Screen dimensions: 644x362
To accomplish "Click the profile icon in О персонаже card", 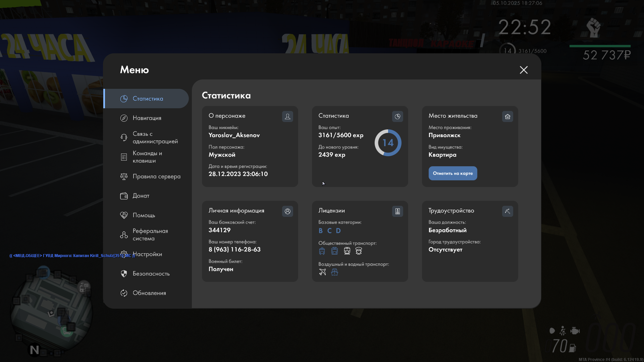I will 287,116.
